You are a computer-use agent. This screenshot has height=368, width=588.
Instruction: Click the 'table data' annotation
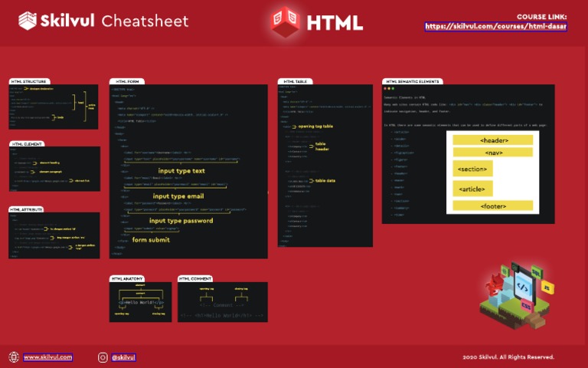click(325, 181)
